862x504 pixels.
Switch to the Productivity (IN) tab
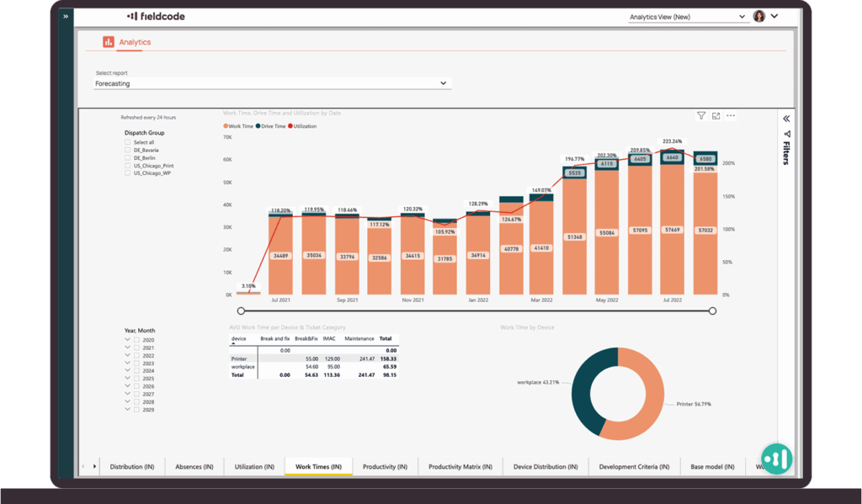385,466
